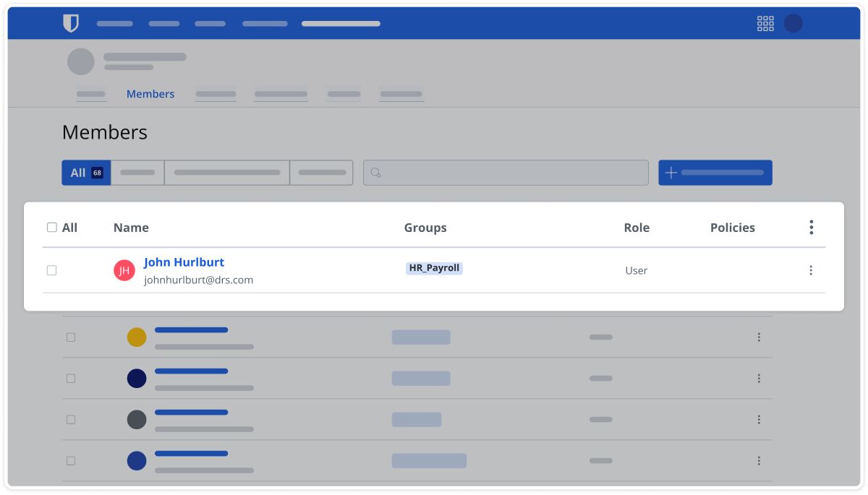Open the header three-dot options menu
Image resolution: width=868 pixels, height=495 pixels.
point(811,228)
